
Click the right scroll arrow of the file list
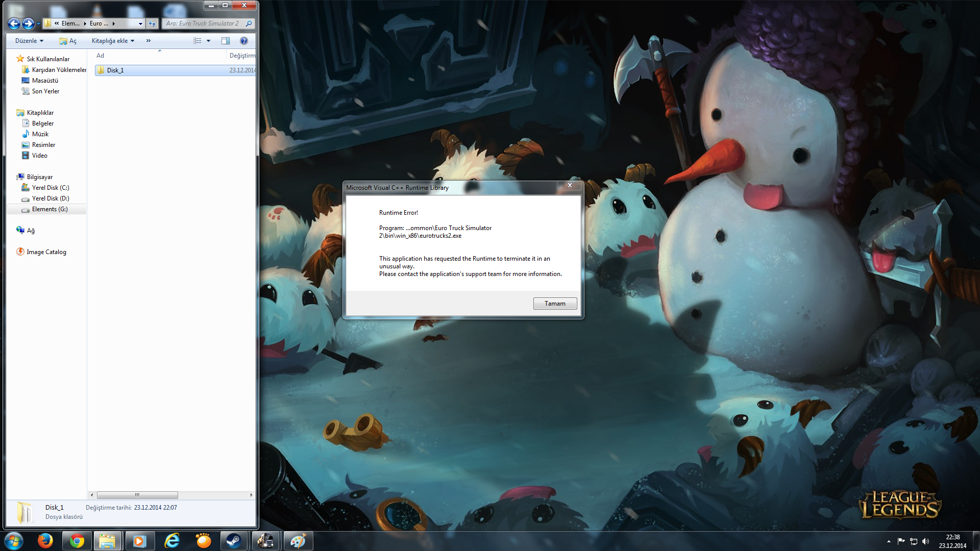(251, 495)
